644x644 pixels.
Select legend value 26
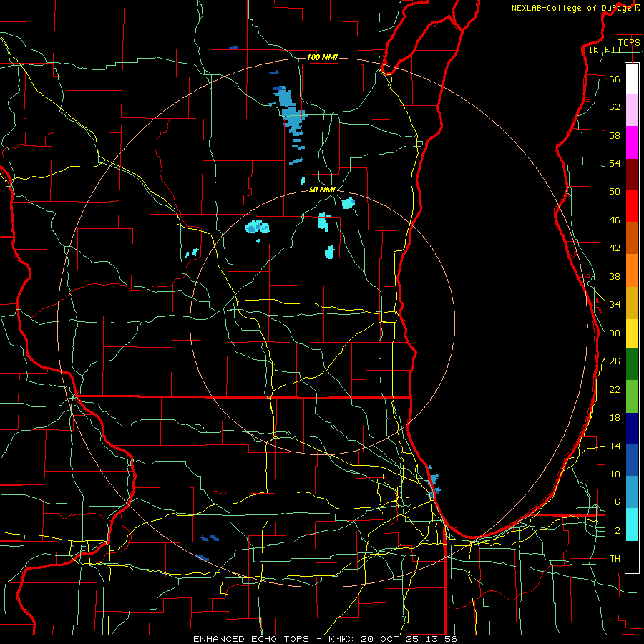coord(615,361)
